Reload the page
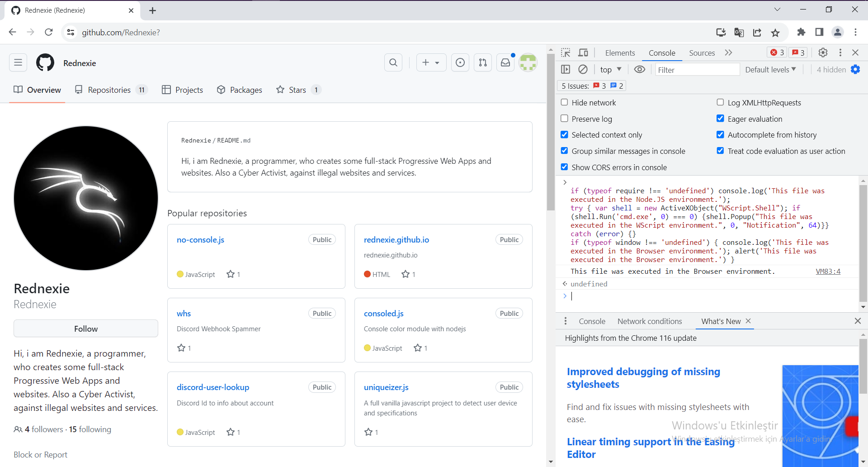 click(x=49, y=32)
